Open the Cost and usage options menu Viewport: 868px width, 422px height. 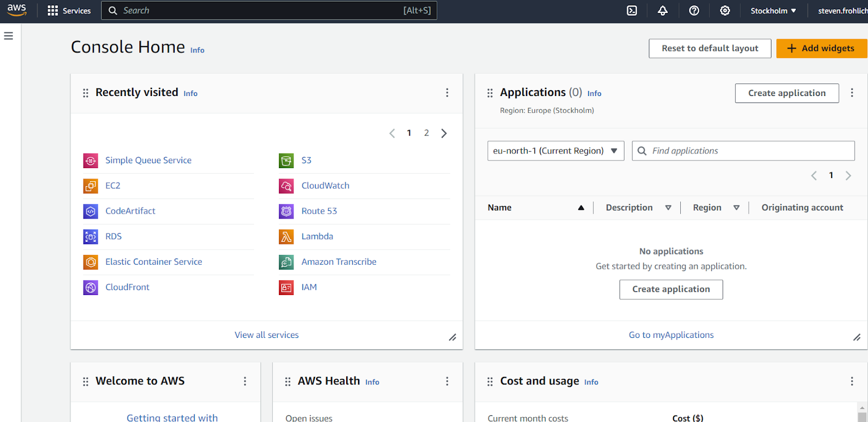point(852,381)
